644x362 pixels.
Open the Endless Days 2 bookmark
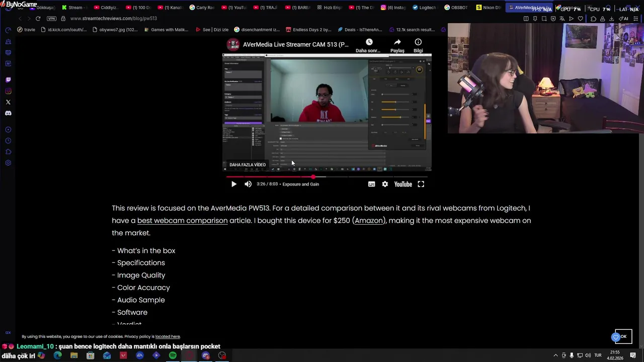coord(308,30)
